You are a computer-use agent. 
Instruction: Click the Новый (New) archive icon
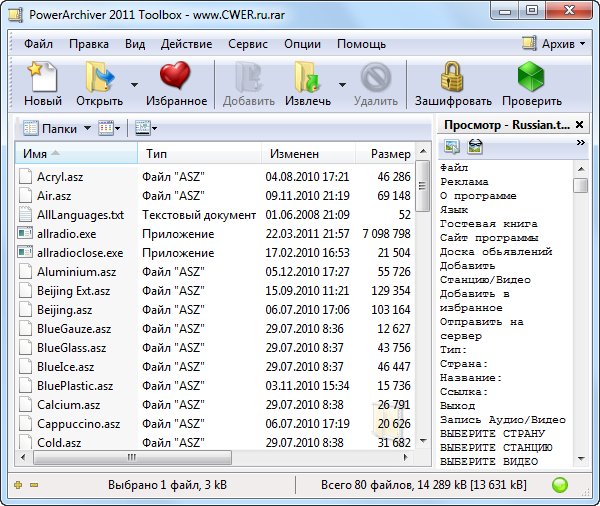point(43,77)
